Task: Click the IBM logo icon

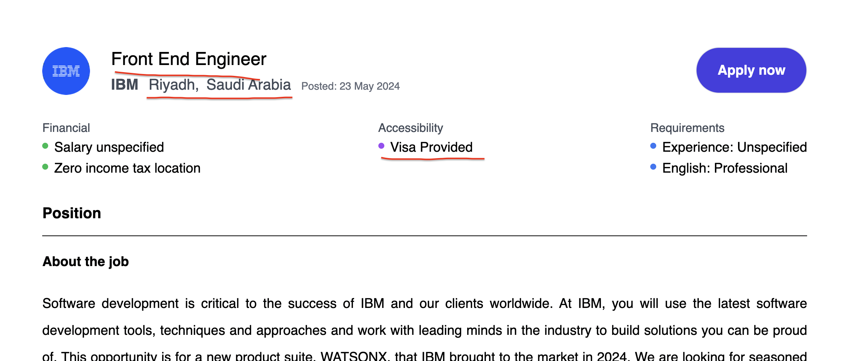Action: tap(66, 71)
